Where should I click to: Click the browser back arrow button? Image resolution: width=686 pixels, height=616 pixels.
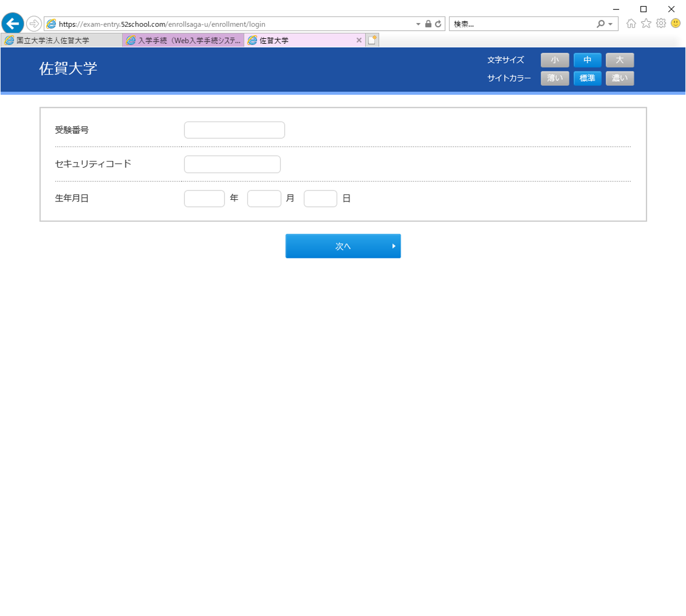coord(13,24)
